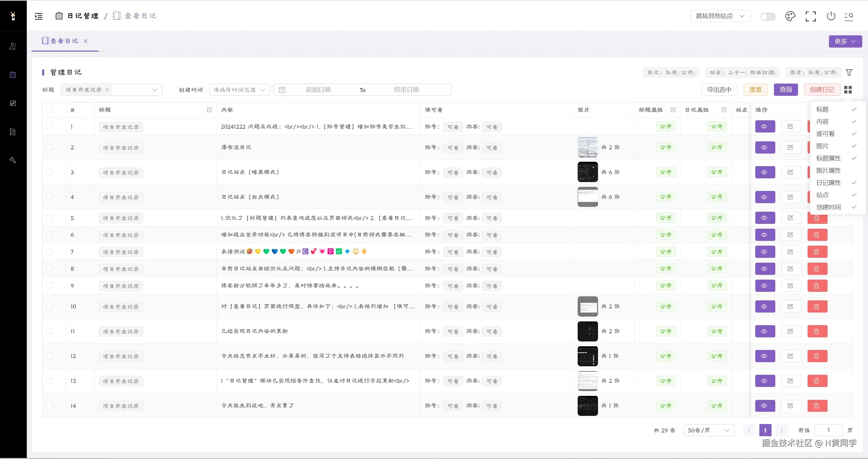The width and height of the screenshot is (868, 459).
Task: Enter fullscreen mode using the fullscreen icon
Action: pos(811,16)
